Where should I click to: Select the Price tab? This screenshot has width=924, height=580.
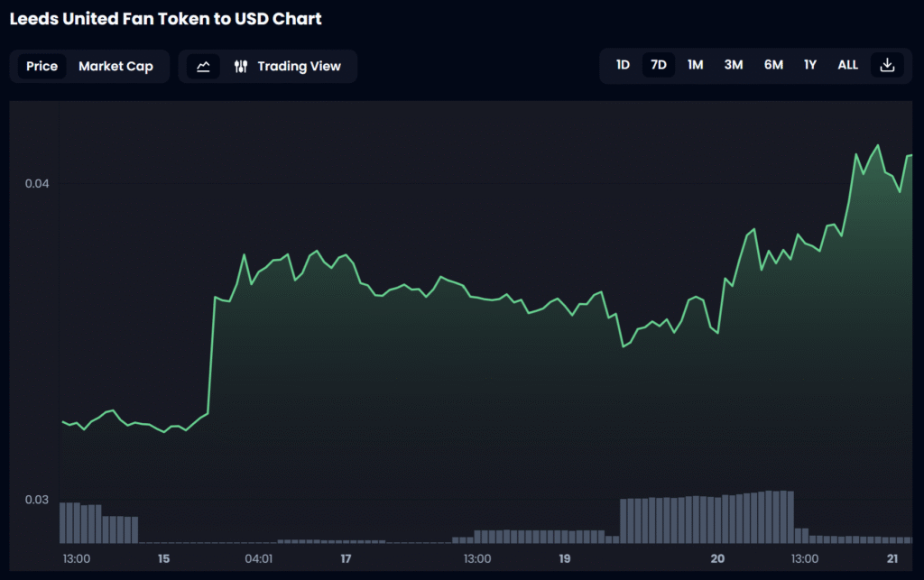coord(42,66)
